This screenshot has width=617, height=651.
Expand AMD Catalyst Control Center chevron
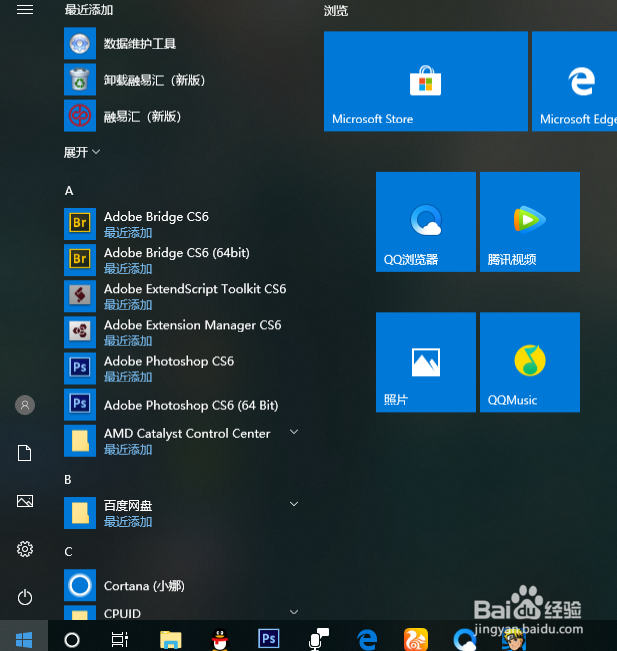[x=294, y=432]
